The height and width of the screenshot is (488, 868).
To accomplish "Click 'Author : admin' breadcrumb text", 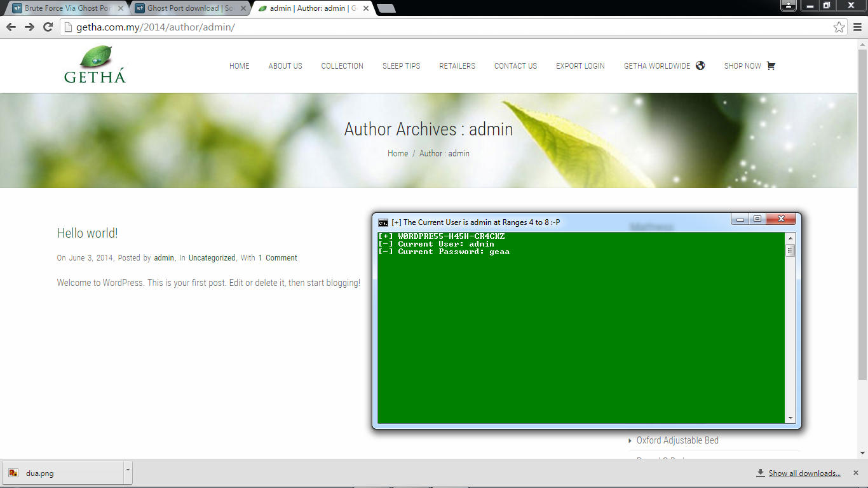I will [444, 153].
